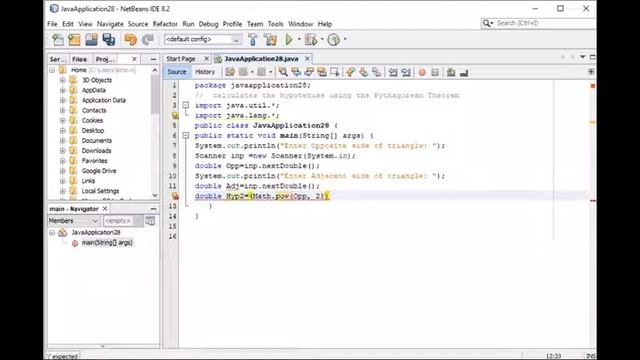Image resolution: width=640 pixels, height=360 pixels.
Task: Switch to the Start Page tab
Action: [181, 59]
